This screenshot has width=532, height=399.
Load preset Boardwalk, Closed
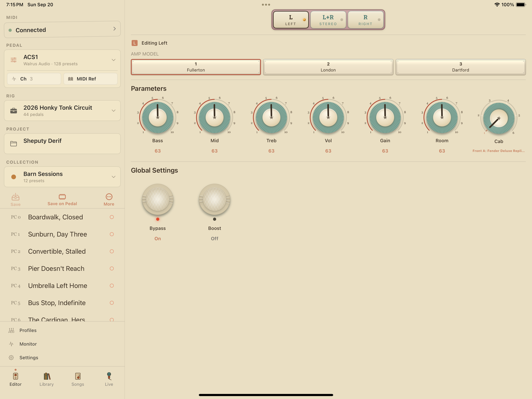point(62,217)
